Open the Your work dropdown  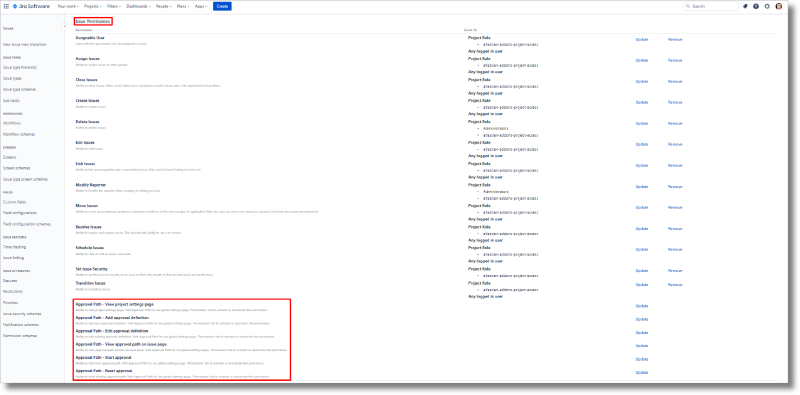pos(68,6)
